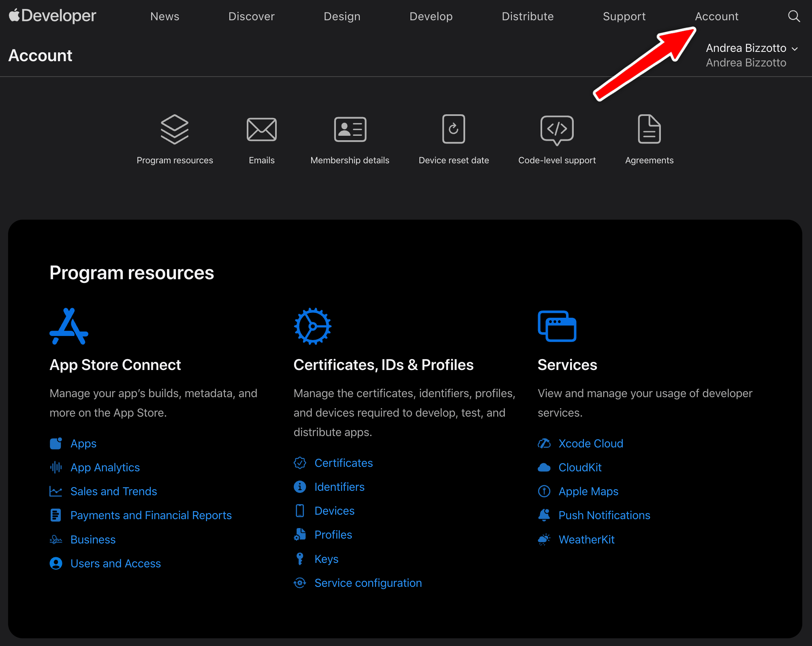Click the Device reset date icon
Viewport: 812px width, 646px height.
click(453, 129)
